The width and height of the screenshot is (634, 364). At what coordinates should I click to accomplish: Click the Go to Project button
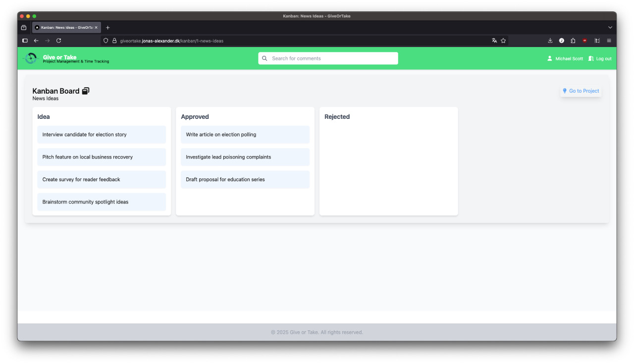(581, 91)
